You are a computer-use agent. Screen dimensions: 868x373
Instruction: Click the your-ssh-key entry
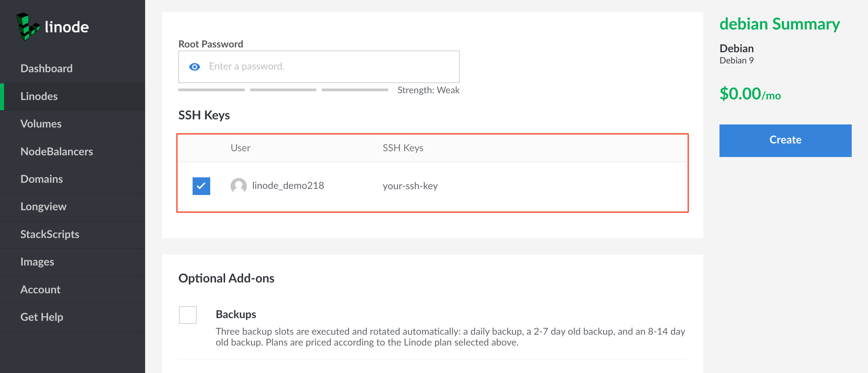410,186
